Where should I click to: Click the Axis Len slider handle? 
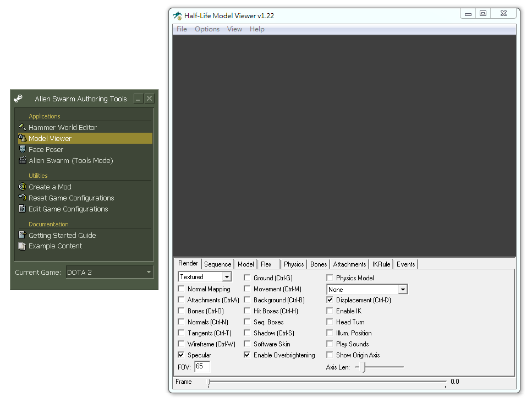[363, 367]
